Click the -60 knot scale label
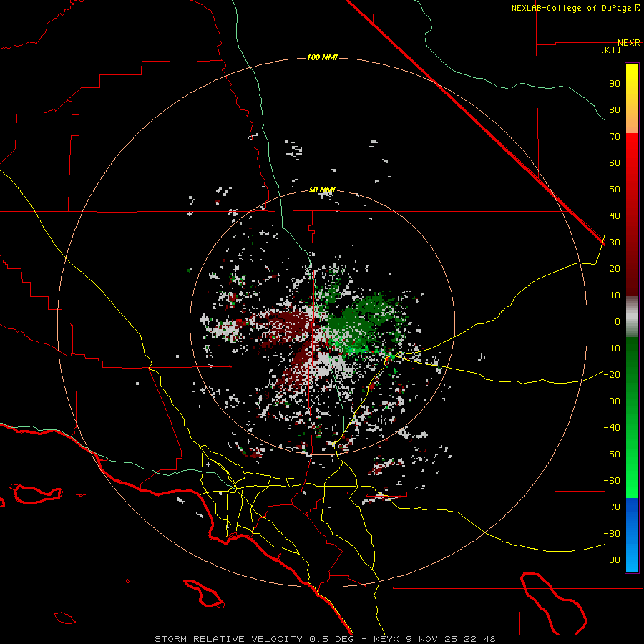The width and height of the screenshot is (644, 644). [612, 481]
